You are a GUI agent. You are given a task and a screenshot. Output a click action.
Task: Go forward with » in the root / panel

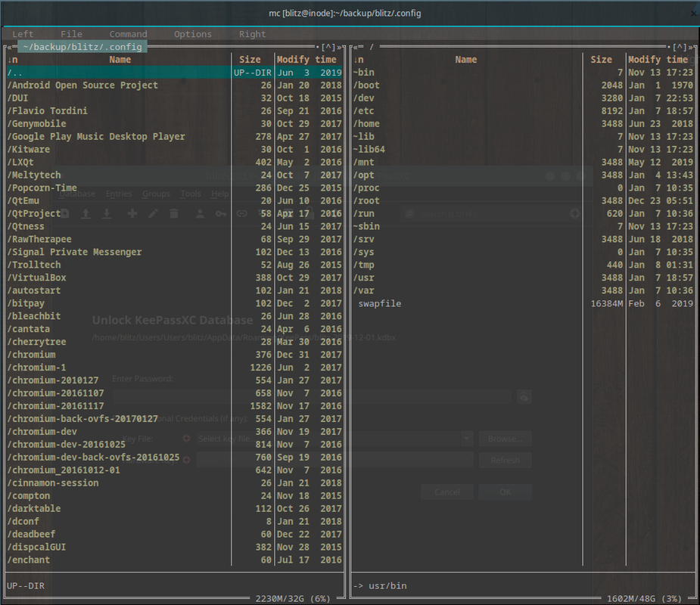click(x=691, y=47)
